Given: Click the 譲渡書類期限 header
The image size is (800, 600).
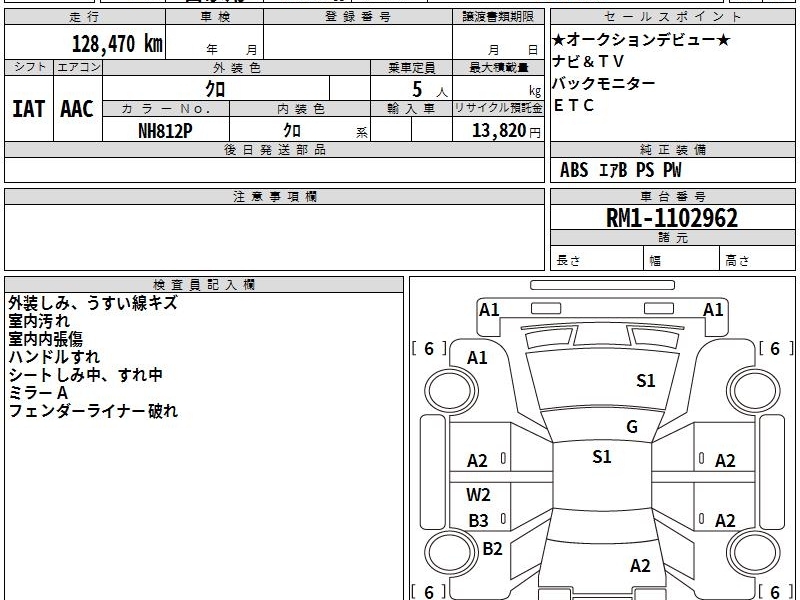Looking at the screenshot, I should click(498, 17).
